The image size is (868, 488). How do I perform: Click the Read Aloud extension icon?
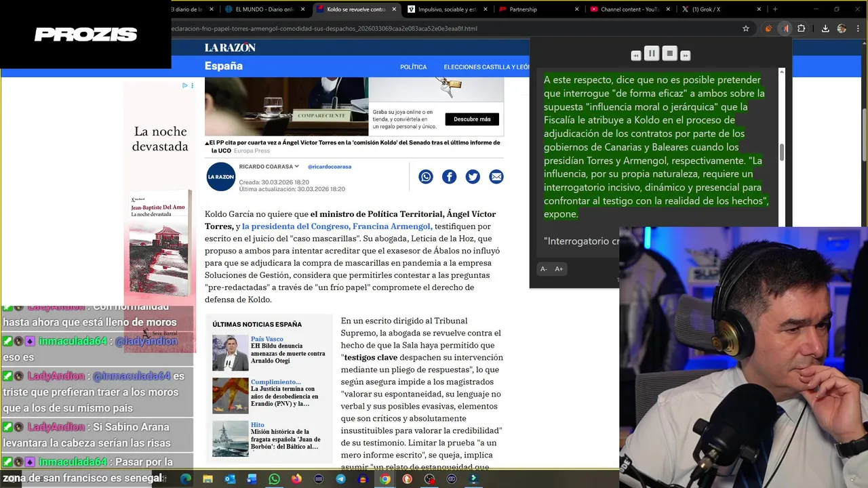click(x=785, y=28)
